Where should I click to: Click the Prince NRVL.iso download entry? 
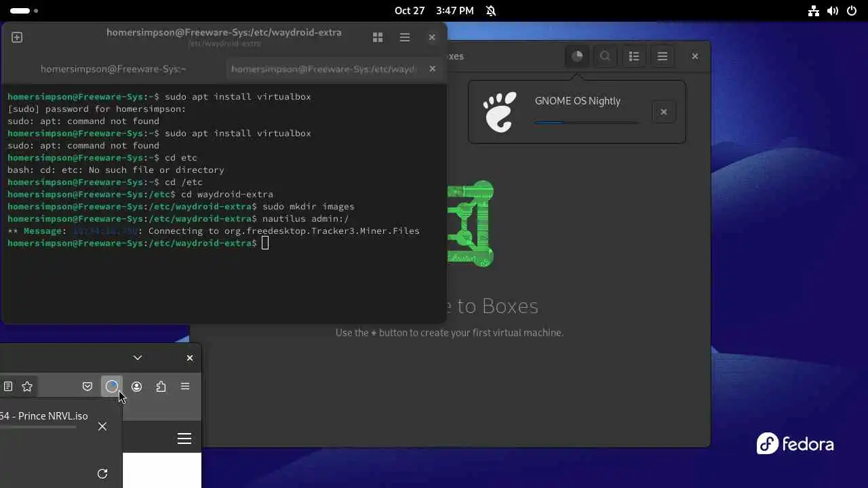44,420
